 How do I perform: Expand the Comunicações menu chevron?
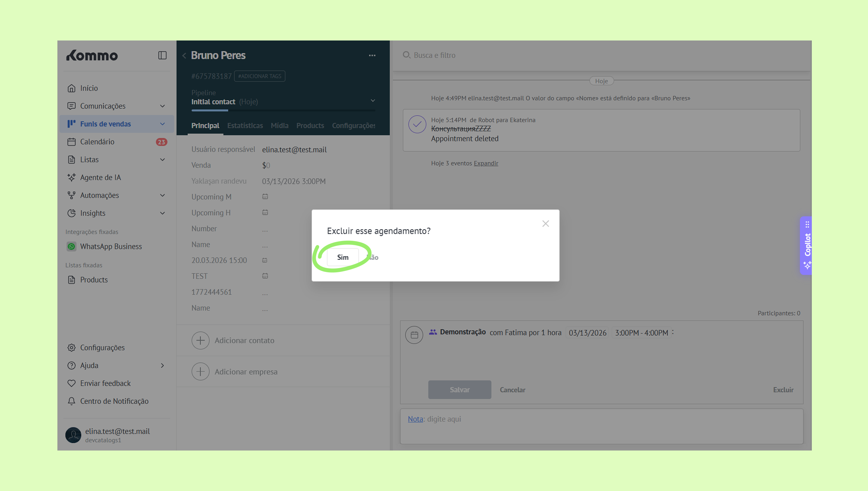162,106
